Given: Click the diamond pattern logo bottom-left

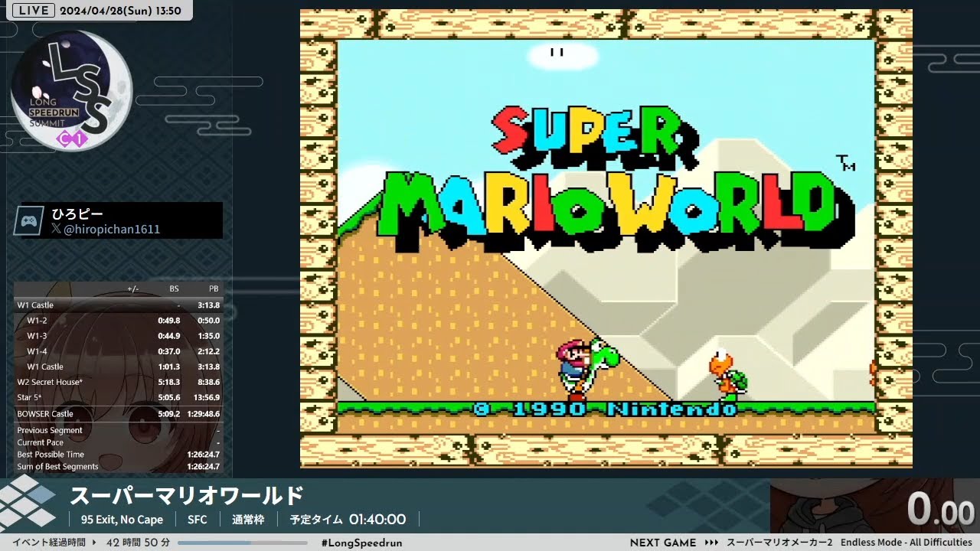Looking at the screenshot, I should pyautogui.click(x=28, y=504).
